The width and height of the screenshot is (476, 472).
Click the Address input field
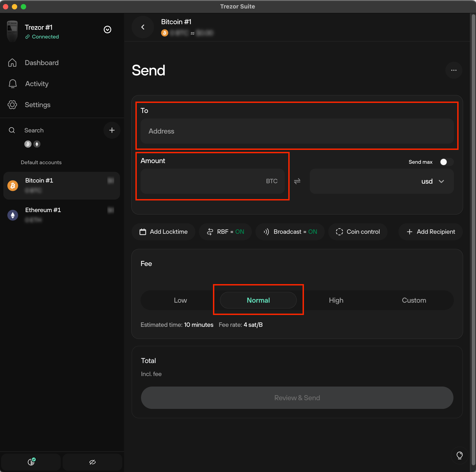(x=297, y=131)
